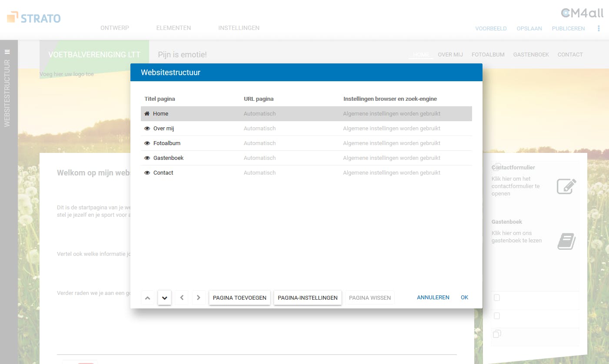This screenshot has width=609, height=364.
Task: Click the Pagina toevoegen button
Action: (240, 298)
